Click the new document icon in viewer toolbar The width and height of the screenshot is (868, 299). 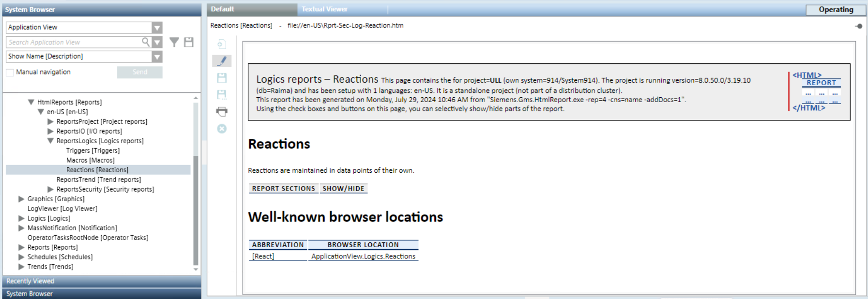[x=222, y=45]
